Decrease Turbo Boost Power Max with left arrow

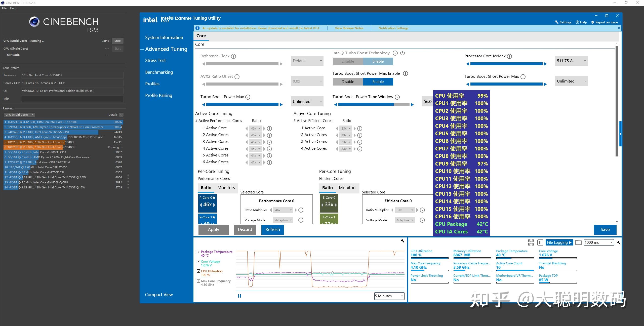pyautogui.click(x=204, y=105)
